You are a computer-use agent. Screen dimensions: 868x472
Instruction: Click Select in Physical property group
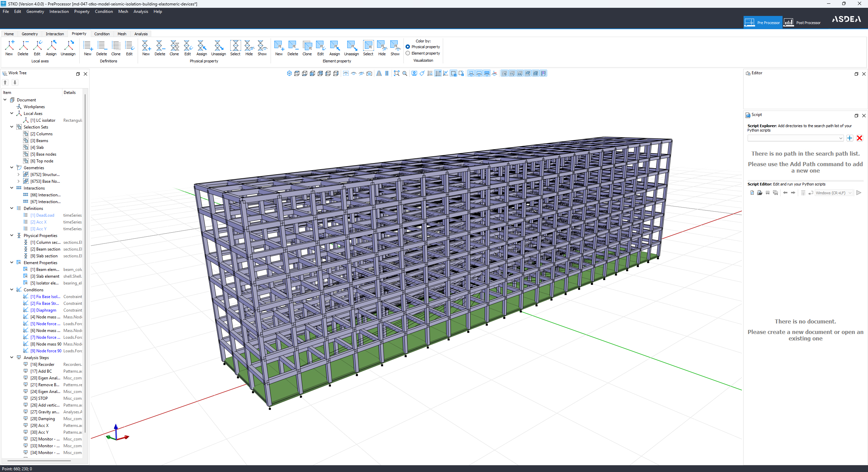[x=235, y=48]
